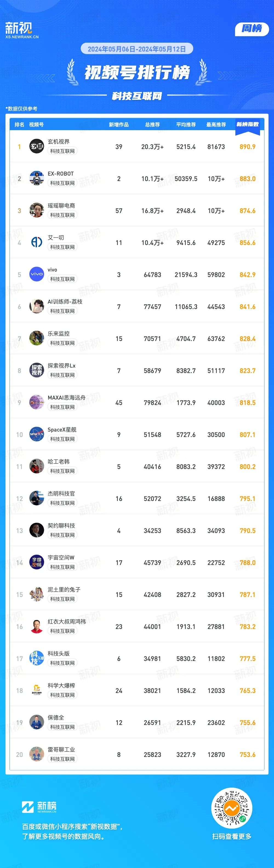Image resolution: width=274 pixels, height=868 pixels.
Task: Open the 宇宙空间W avatar icon
Action: (36, 562)
